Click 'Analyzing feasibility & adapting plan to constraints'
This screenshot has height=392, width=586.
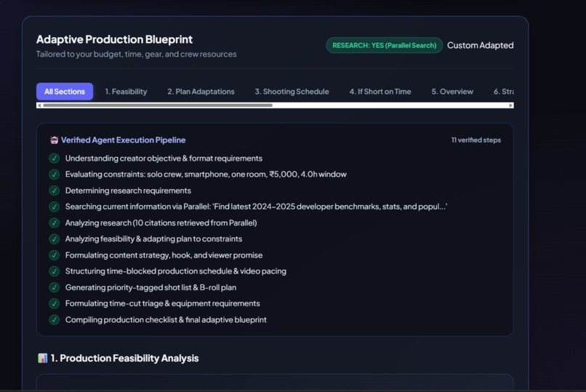coord(153,239)
